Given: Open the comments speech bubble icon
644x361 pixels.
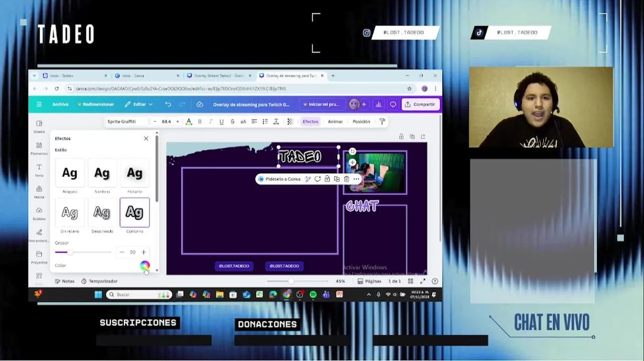Looking at the screenshot, I should point(393,104).
